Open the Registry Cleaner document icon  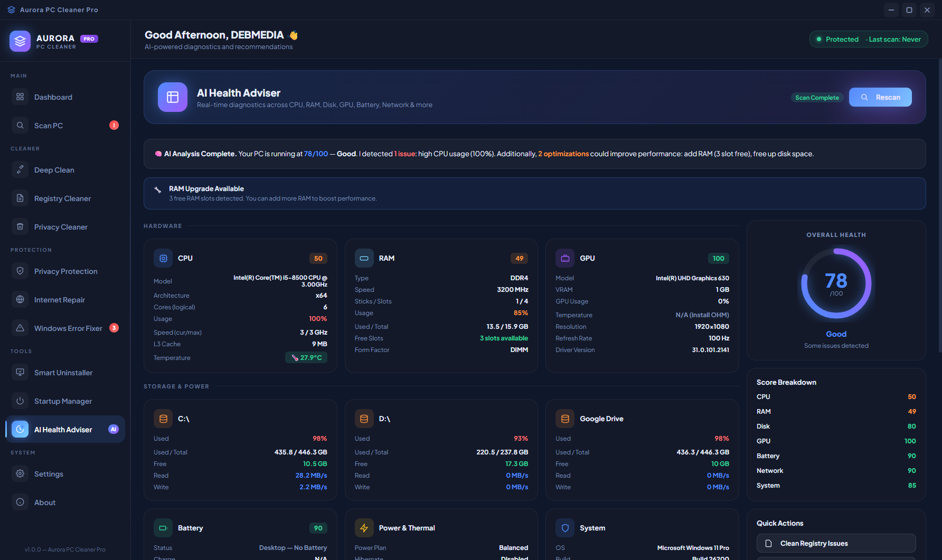(x=20, y=198)
